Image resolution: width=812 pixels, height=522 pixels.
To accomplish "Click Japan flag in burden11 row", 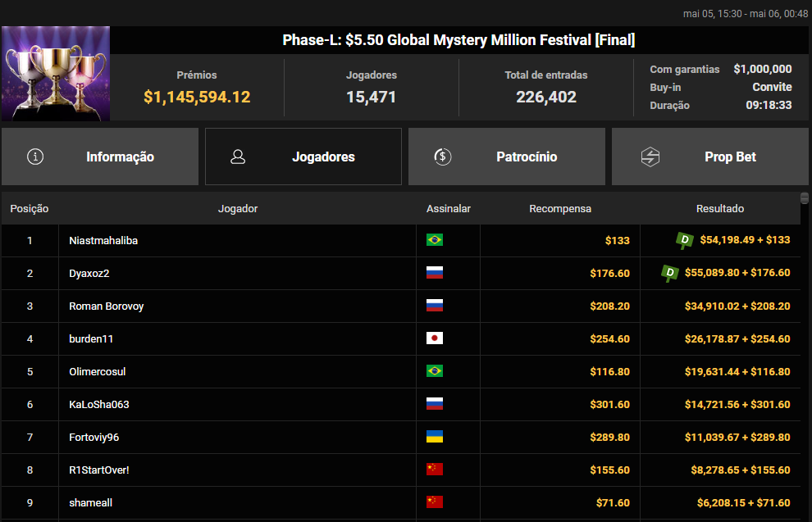I will (x=435, y=338).
